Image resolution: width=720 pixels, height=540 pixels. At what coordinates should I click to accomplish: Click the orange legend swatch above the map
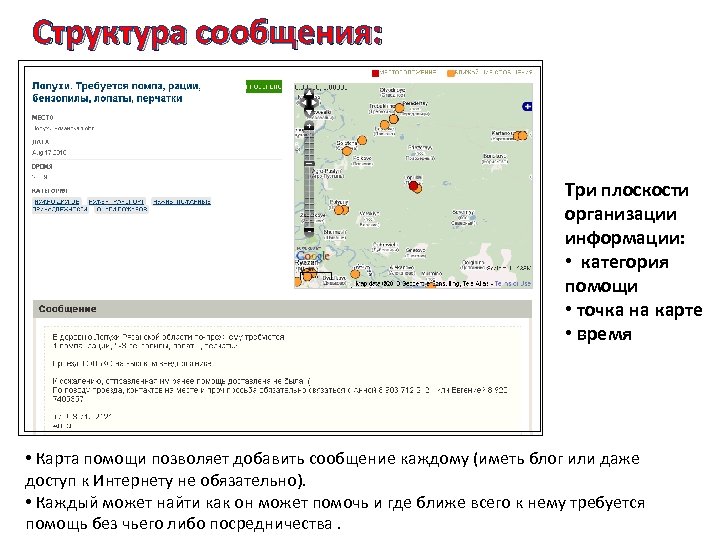pyautogui.click(x=450, y=73)
